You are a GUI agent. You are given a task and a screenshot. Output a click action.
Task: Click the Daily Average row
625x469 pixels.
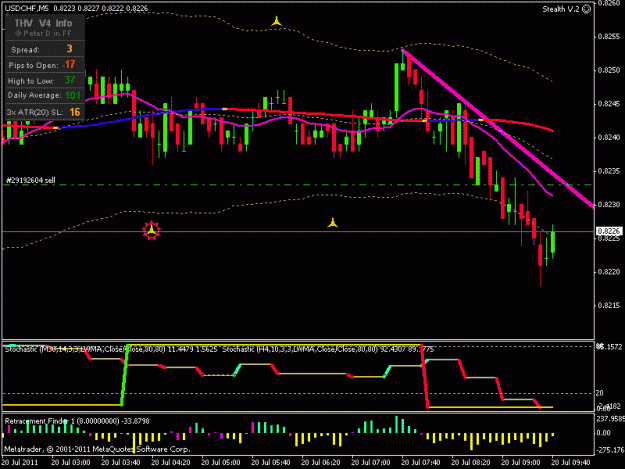tap(45, 96)
